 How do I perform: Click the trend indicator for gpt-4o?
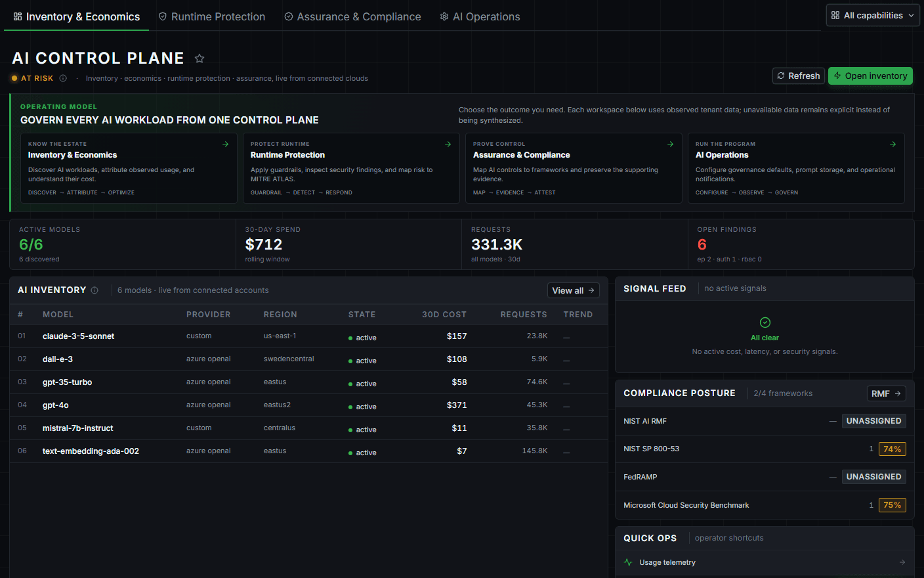tap(566, 407)
